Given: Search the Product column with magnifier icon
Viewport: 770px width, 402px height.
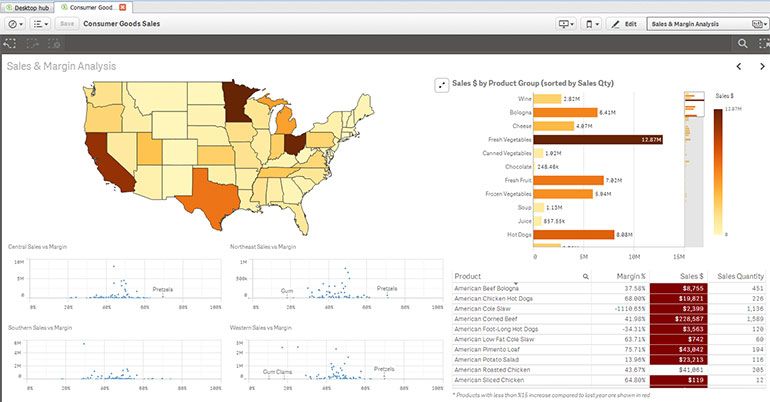Looking at the screenshot, I should [x=586, y=276].
